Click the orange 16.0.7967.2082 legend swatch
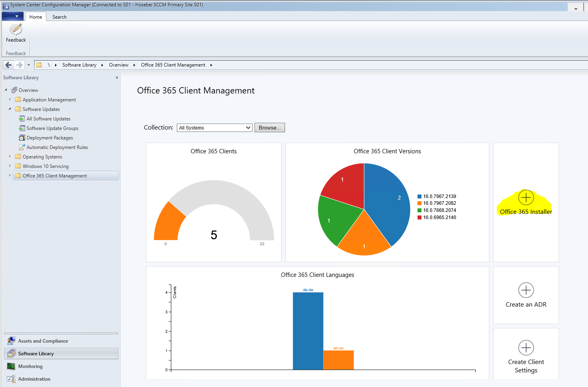Screen dimensions: 588x387 click(419, 203)
